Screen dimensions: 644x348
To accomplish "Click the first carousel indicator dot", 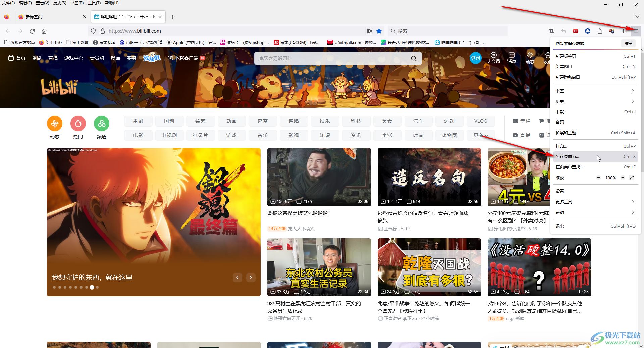I will point(54,287).
